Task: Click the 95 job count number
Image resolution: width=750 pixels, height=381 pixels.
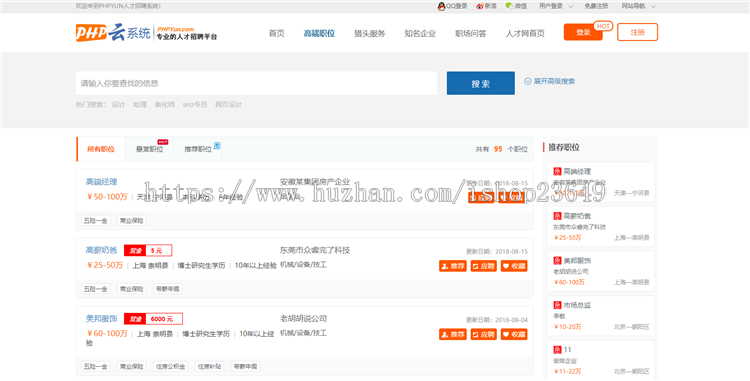Action: pyautogui.click(x=498, y=149)
